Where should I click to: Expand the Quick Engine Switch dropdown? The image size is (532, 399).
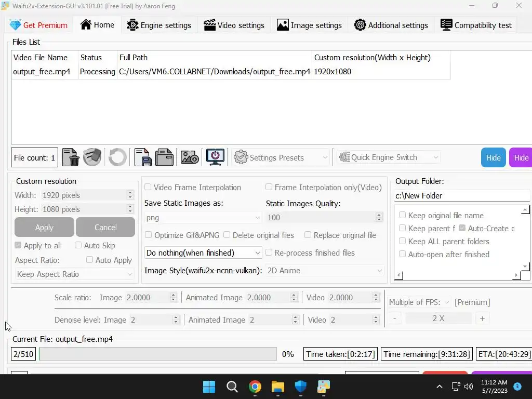[389, 157]
